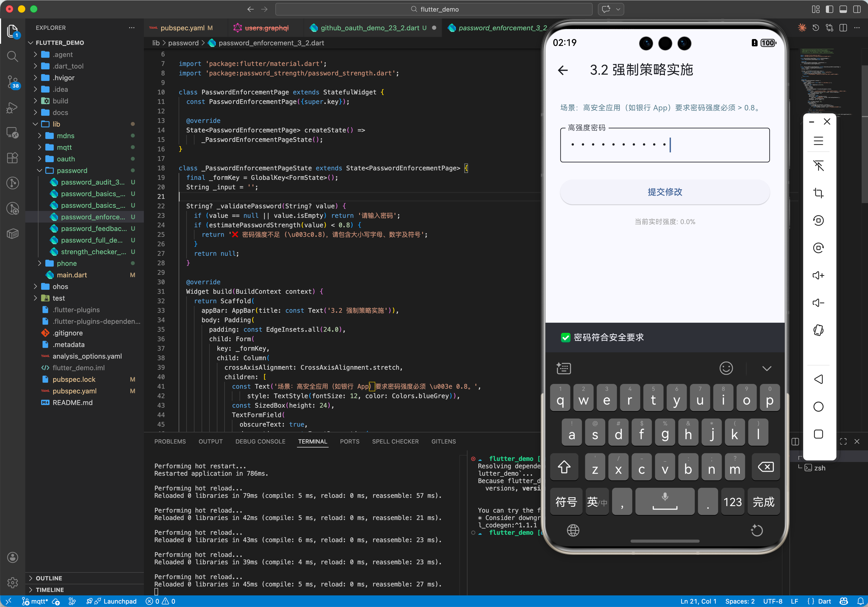This screenshot has height=607, width=868.
Task: Open the Search view in activity bar
Action: coord(12,57)
